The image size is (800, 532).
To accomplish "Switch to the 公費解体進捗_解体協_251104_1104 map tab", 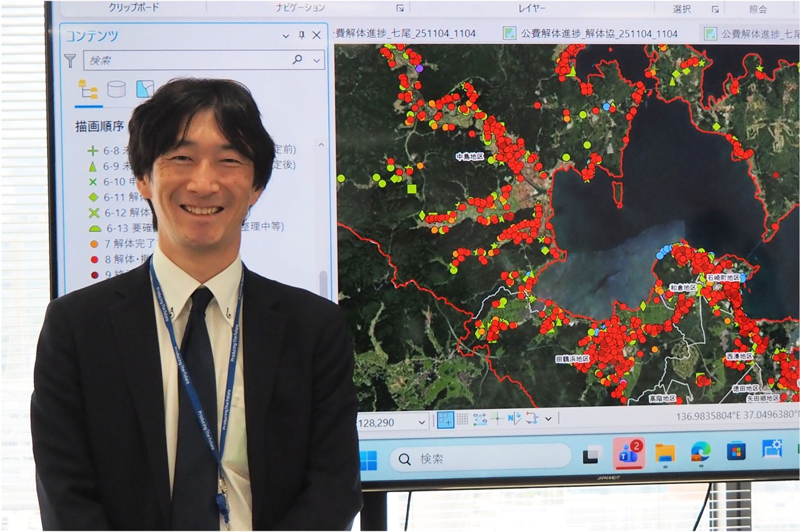I will coord(591,33).
